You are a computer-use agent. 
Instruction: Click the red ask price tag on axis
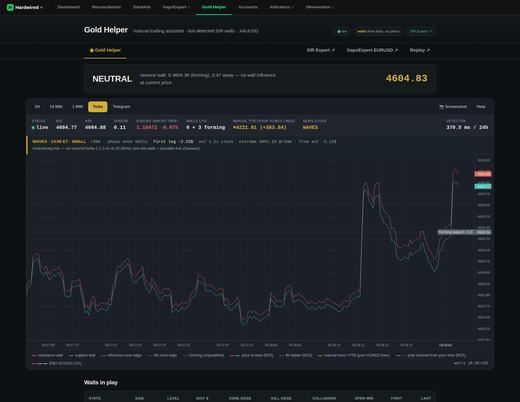click(x=483, y=174)
